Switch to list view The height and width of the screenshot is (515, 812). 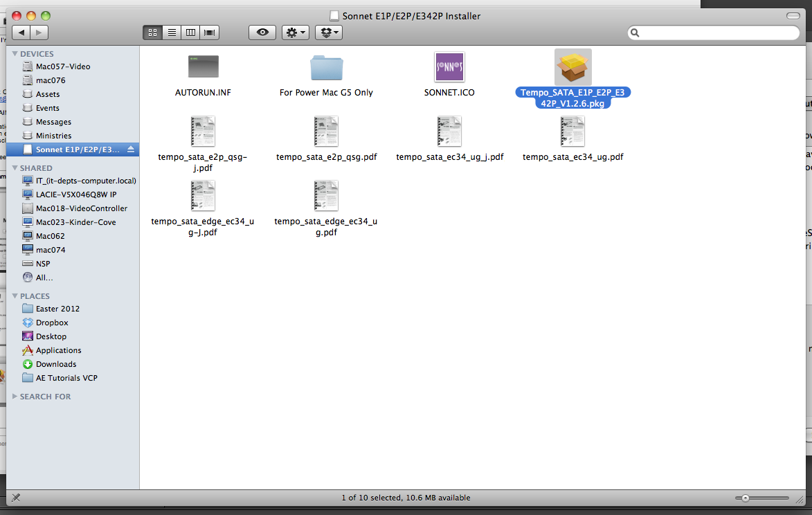(172, 33)
